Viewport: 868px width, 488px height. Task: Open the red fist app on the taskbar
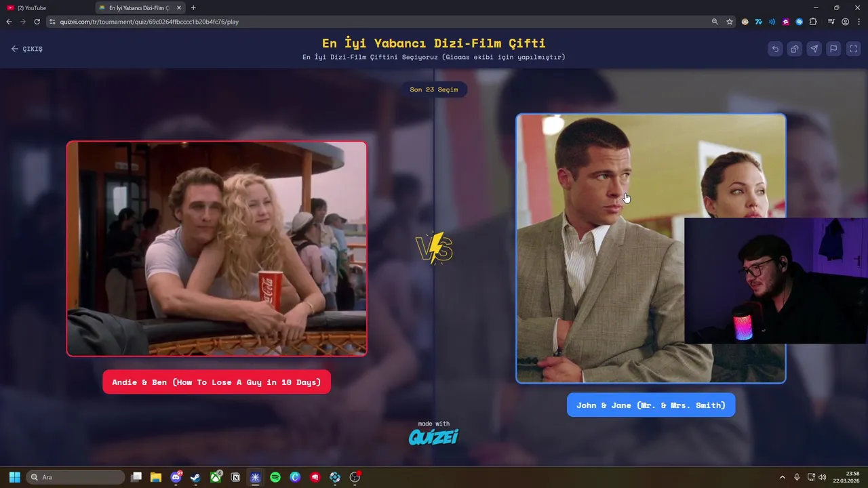click(315, 477)
